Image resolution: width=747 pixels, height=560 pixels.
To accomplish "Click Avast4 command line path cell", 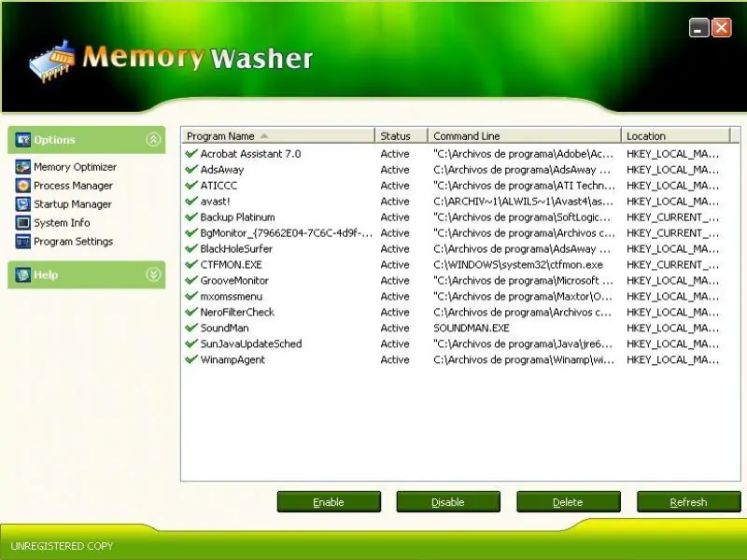I will [x=523, y=202].
